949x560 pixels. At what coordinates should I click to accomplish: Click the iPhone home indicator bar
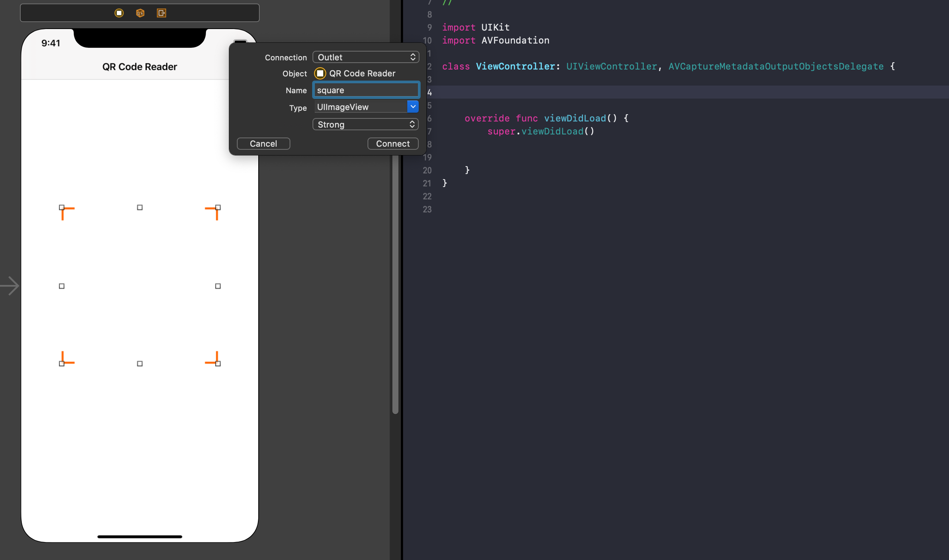coord(140,536)
